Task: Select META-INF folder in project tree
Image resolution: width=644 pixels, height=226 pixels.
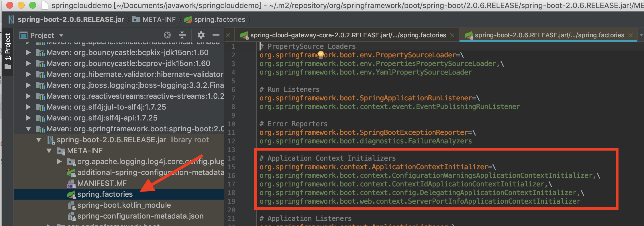Action: [119, 151]
